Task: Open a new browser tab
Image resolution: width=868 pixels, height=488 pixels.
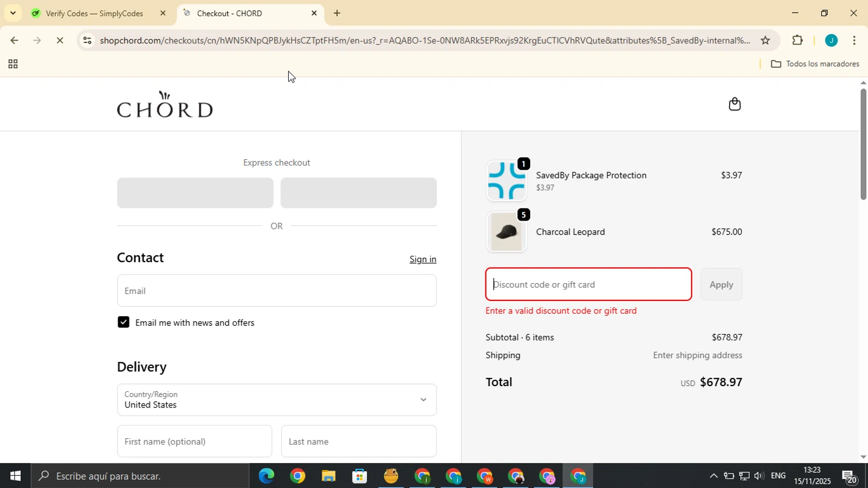Action: (337, 13)
